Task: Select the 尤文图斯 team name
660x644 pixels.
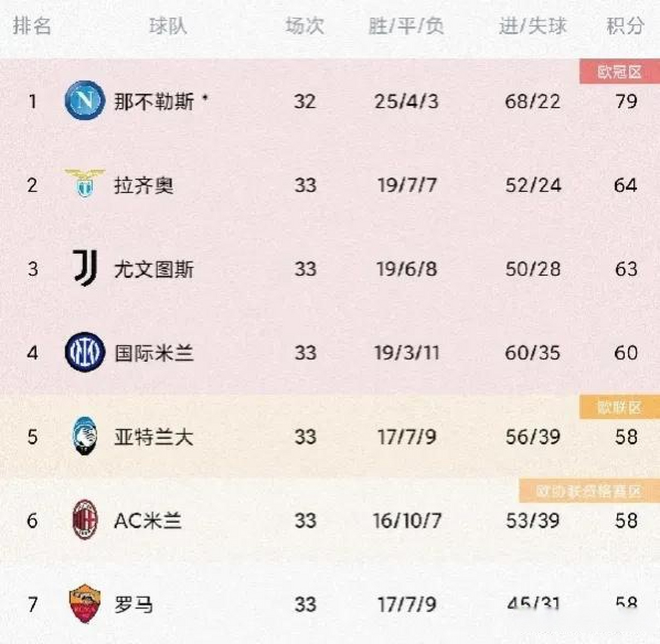Action: click(x=154, y=269)
